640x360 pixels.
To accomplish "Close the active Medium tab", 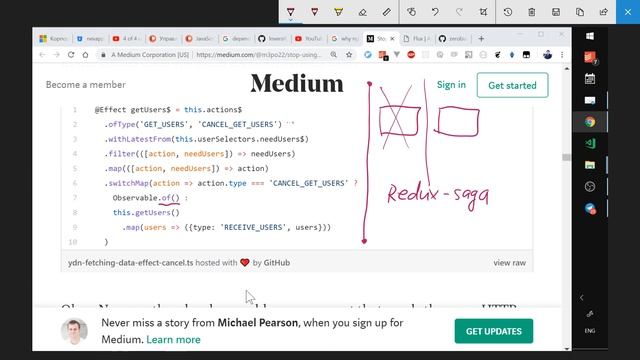I will coord(392,39).
